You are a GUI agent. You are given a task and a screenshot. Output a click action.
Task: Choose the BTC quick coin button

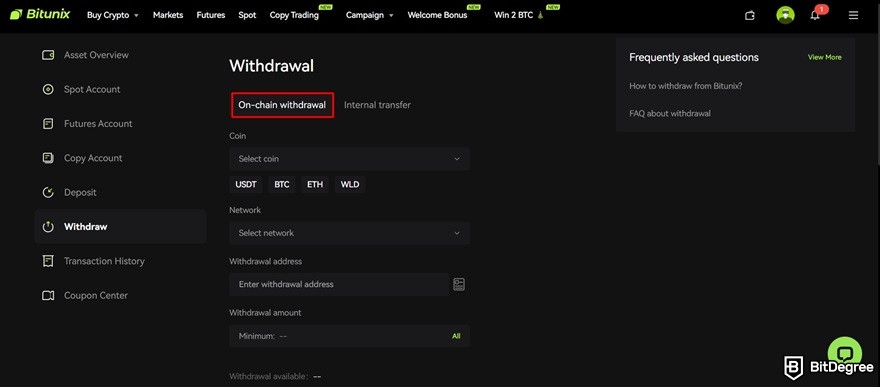282,185
